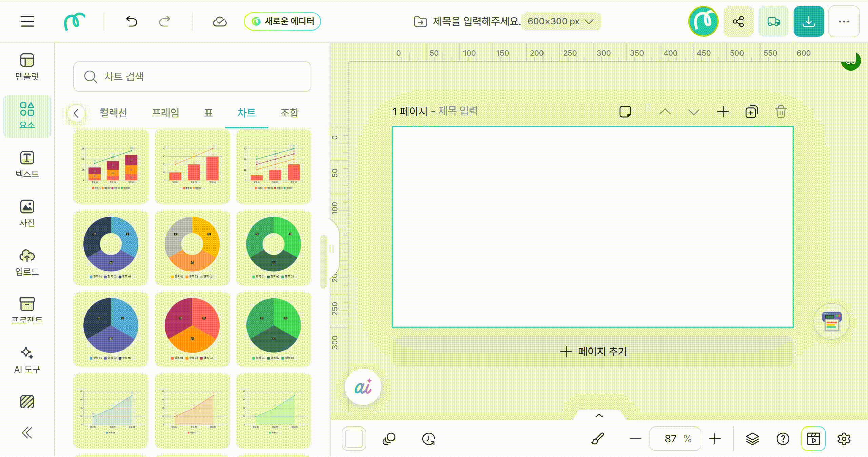Click the download button in header
Image resolution: width=868 pixels, height=457 pixels.
click(809, 21)
